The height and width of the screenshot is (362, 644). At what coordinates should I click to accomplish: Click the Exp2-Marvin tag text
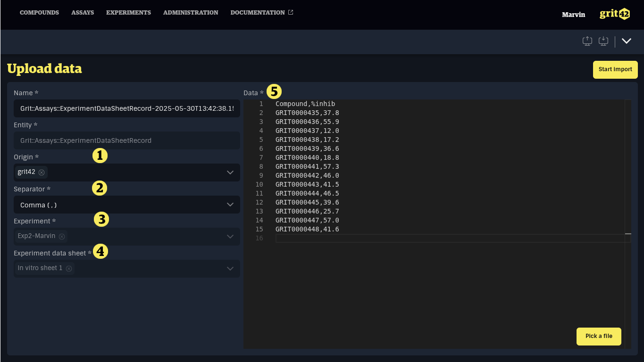tap(36, 236)
